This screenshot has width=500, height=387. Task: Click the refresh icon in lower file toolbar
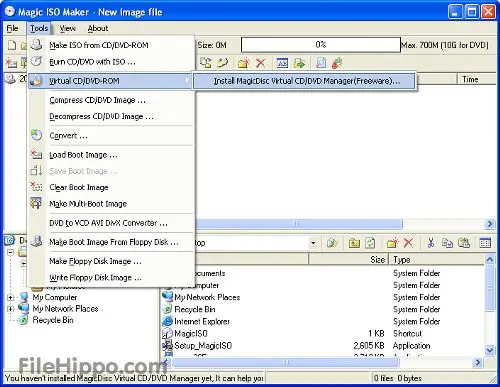[370, 243]
